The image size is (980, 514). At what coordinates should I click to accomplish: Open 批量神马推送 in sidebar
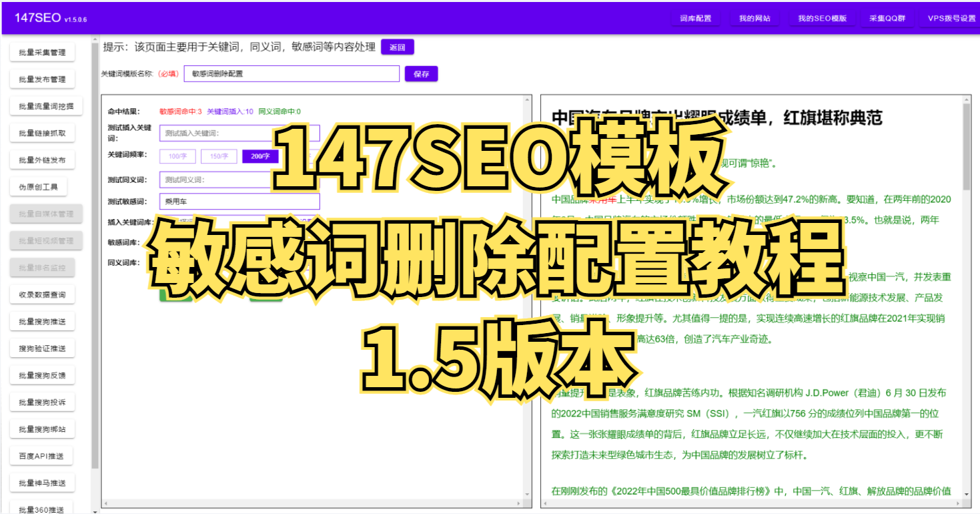[x=42, y=483]
